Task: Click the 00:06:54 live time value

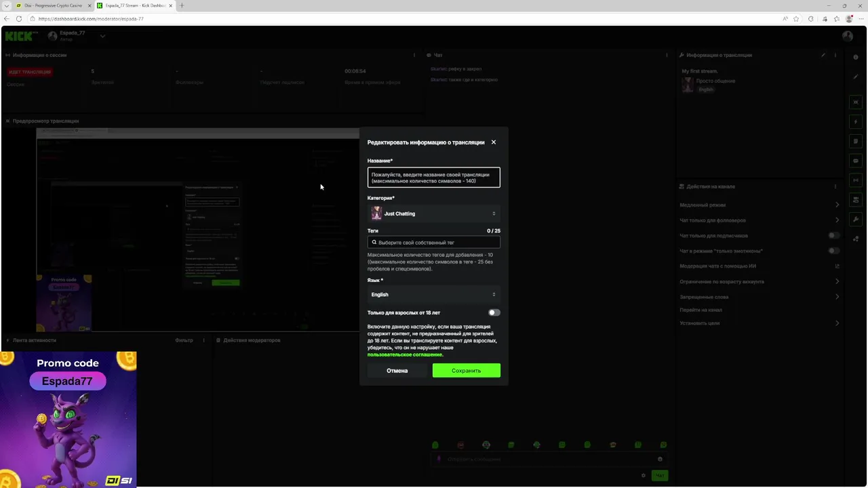Action: coord(355,71)
